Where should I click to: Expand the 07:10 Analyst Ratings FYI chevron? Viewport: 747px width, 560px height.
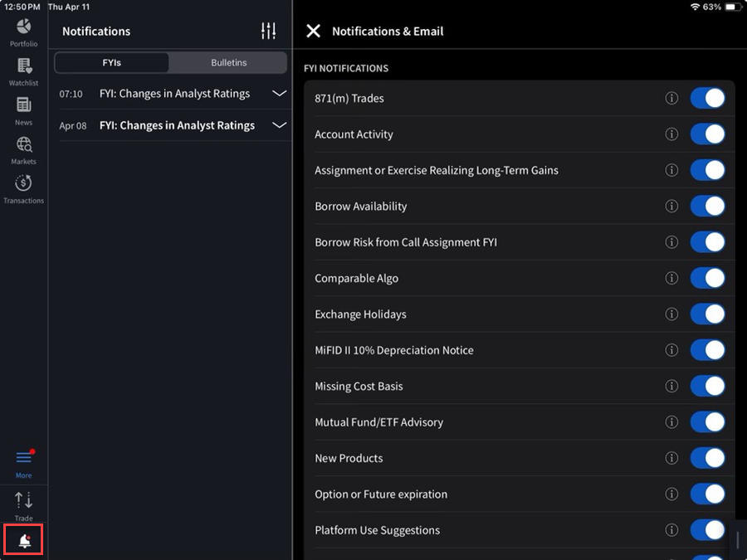(x=279, y=93)
